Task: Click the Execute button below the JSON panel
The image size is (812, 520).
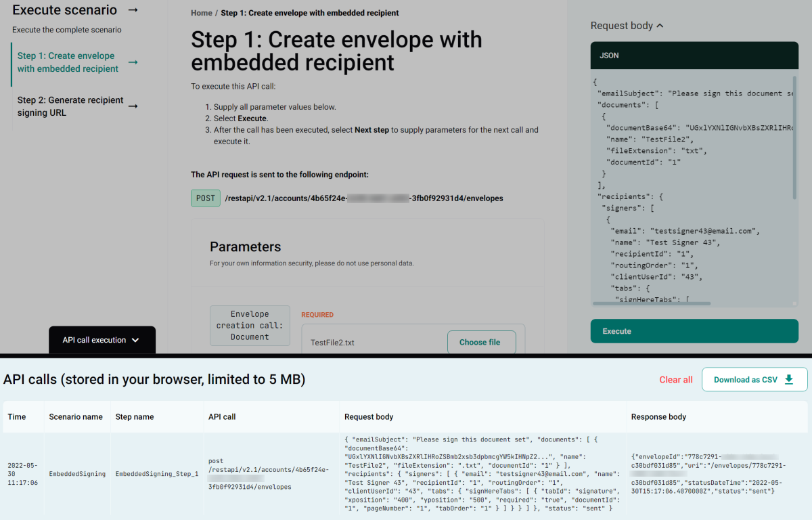Action: pos(694,332)
